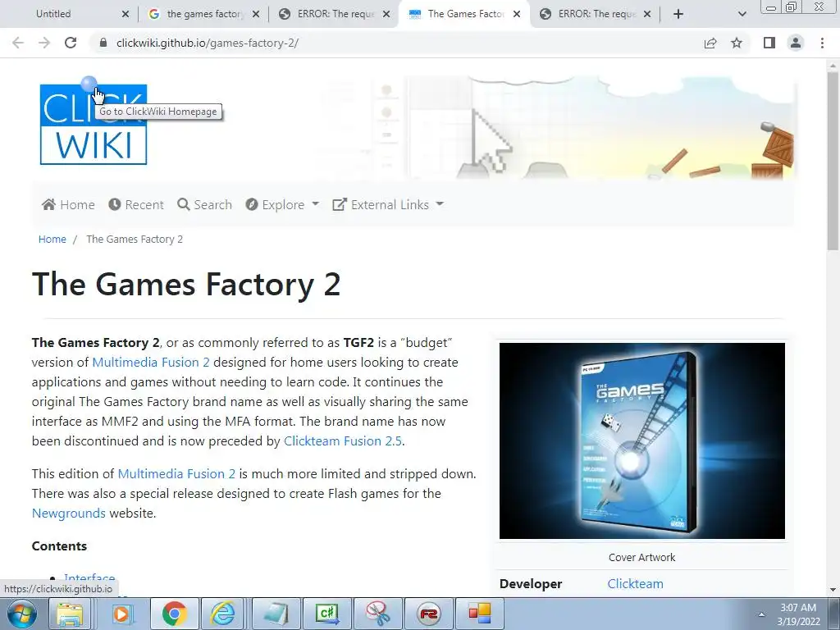Viewport: 840px width, 630px height.
Task: Close the Untitled tab
Action: [x=126, y=14]
